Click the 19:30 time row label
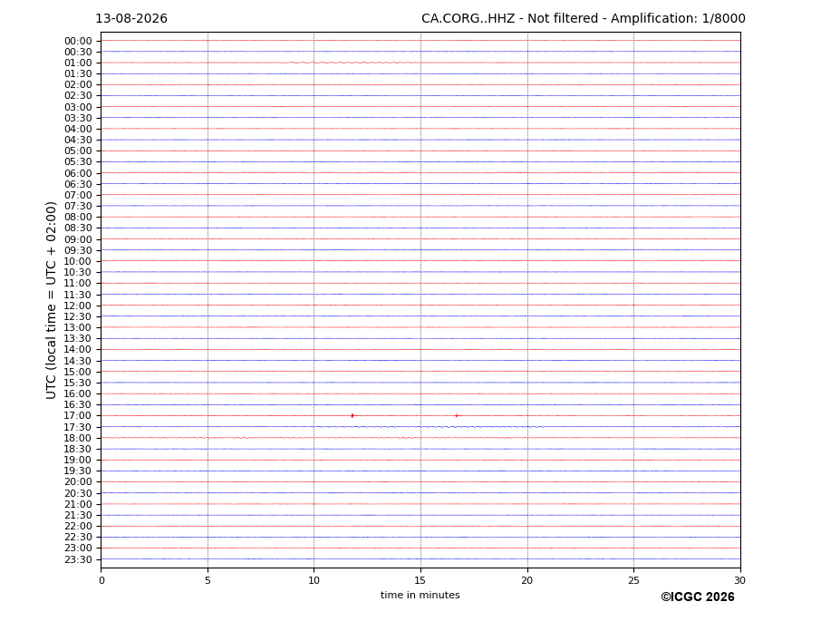 pos(78,471)
